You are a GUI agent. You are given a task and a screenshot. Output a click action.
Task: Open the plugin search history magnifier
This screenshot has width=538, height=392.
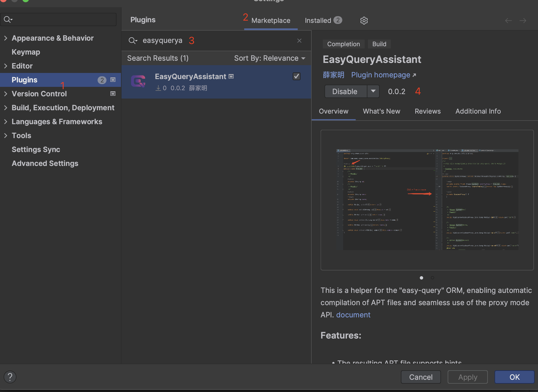coord(133,41)
